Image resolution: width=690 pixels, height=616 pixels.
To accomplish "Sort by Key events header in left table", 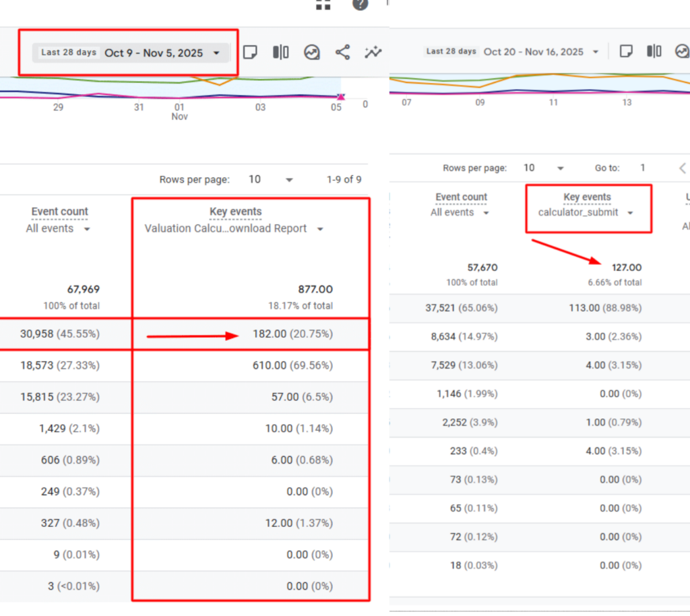I will (235, 212).
